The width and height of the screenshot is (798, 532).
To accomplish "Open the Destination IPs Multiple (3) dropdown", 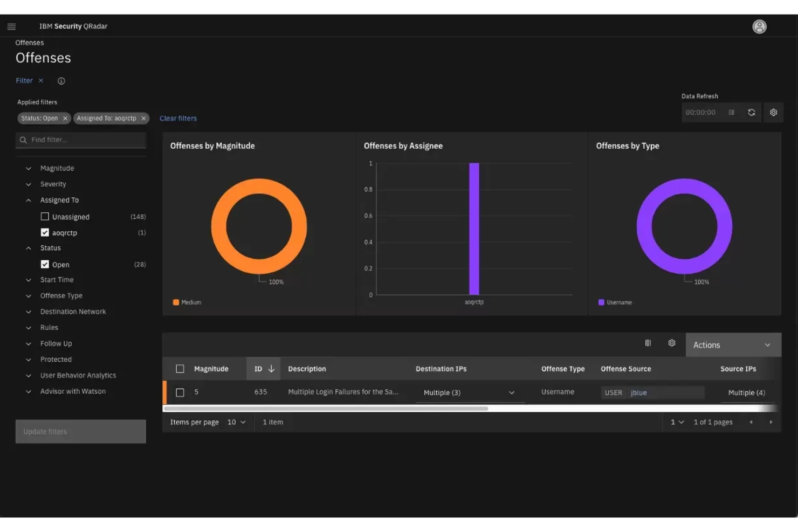I will click(x=512, y=392).
